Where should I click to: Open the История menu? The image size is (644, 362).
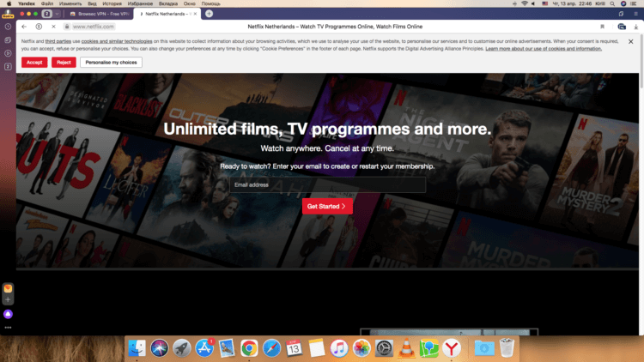[112, 3]
